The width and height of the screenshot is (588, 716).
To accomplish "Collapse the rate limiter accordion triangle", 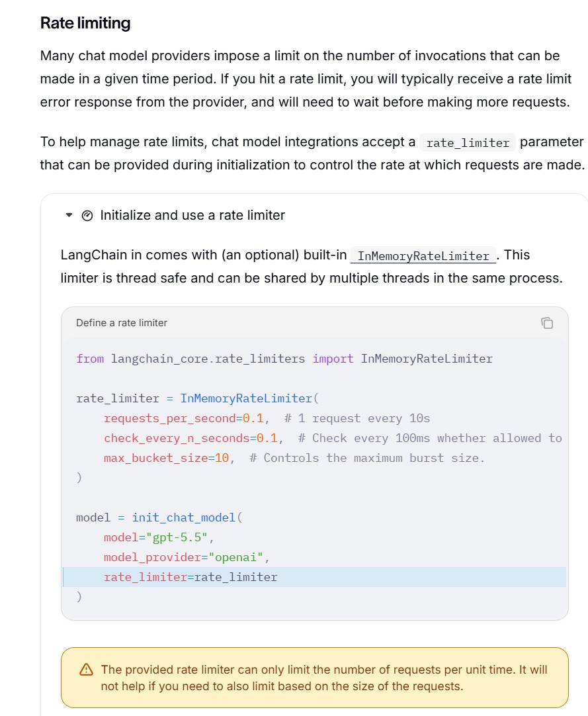I will pyautogui.click(x=69, y=215).
